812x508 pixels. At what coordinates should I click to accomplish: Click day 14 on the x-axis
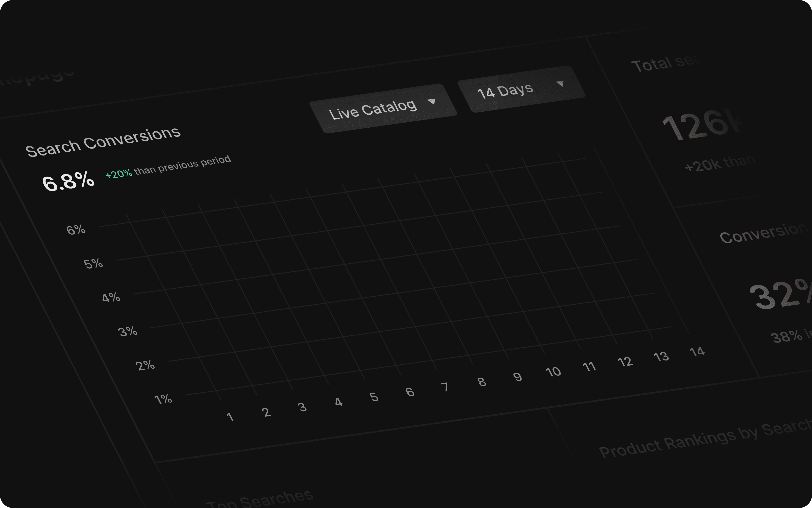click(x=697, y=352)
